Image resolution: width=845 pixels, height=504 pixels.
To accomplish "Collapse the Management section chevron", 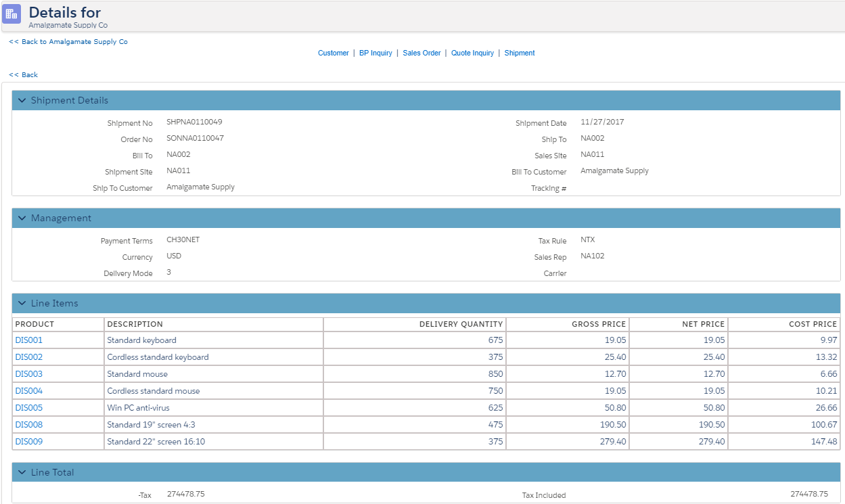I will (x=22, y=219).
